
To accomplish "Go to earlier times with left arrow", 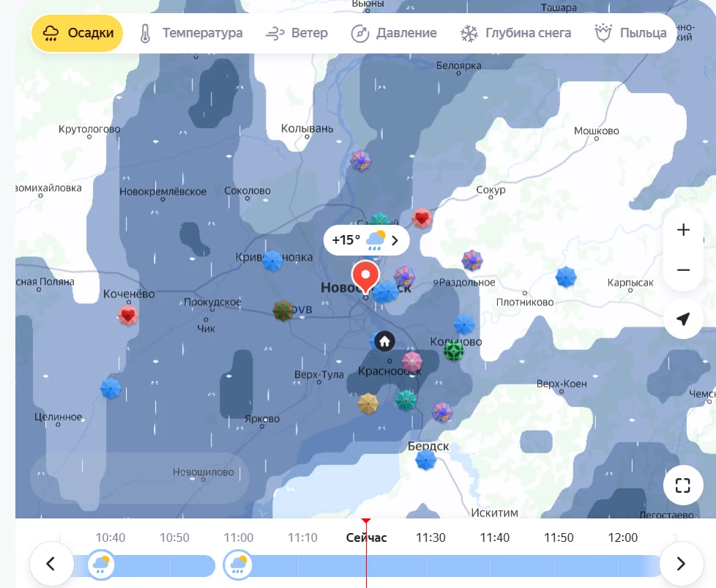I will point(51,563).
